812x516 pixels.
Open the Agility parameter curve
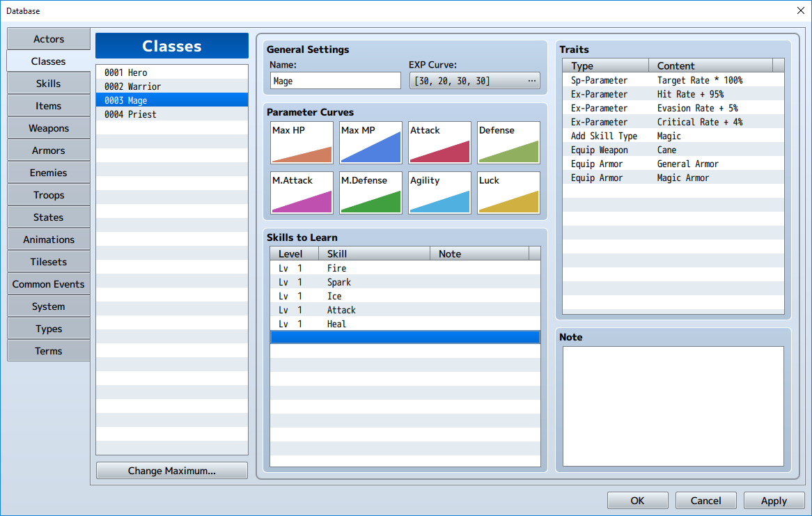pos(439,193)
